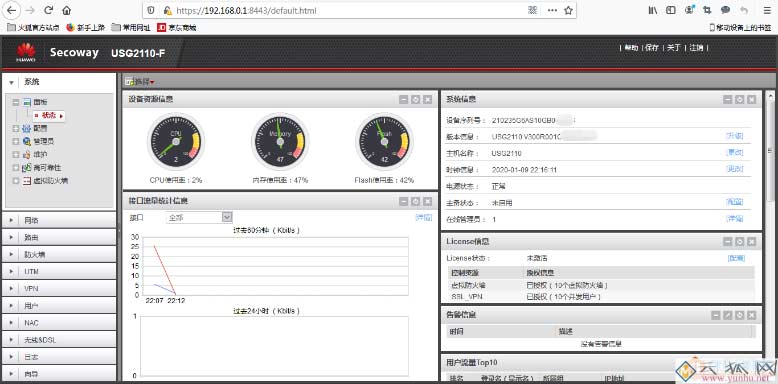Minimize the 系统信息 panel

pyautogui.click(x=727, y=100)
